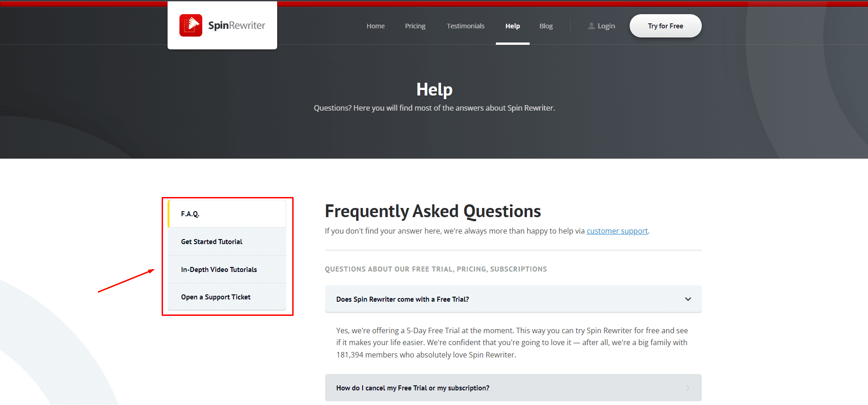Go to the Pricing page
868x405 pixels.
click(415, 26)
